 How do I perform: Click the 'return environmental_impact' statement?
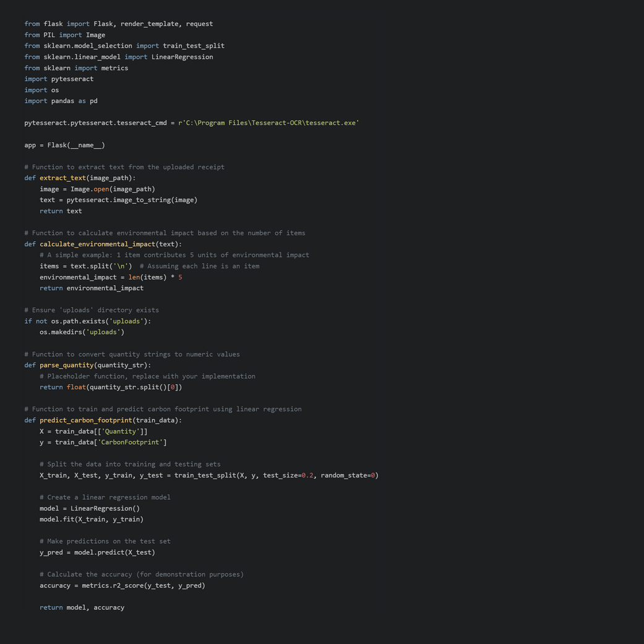point(92,288)
